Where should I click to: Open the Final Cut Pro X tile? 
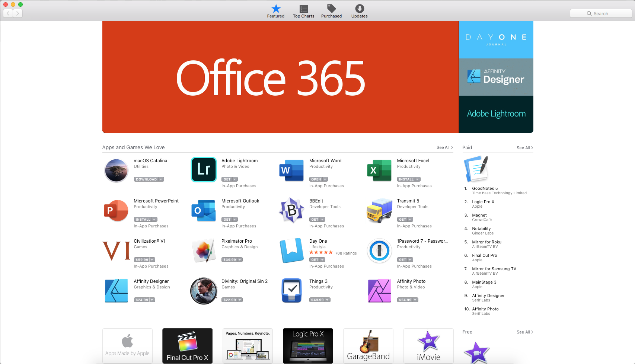pos(187,346)
